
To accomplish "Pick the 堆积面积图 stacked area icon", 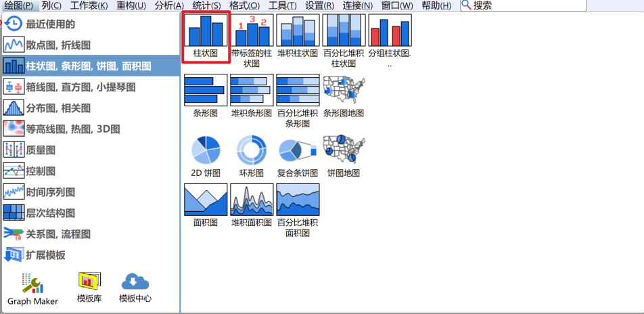I will point(252,200).
